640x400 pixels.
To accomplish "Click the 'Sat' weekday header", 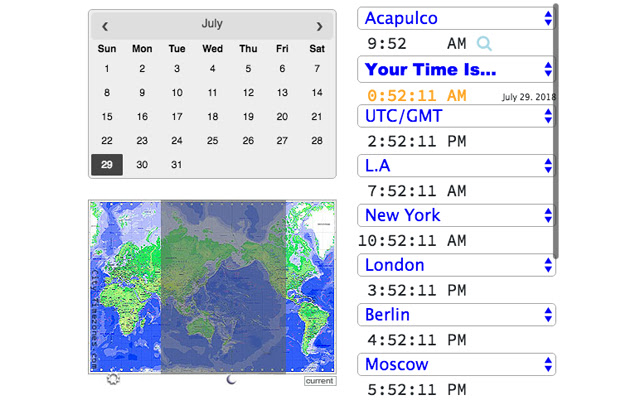I will (x=317, y=49).
